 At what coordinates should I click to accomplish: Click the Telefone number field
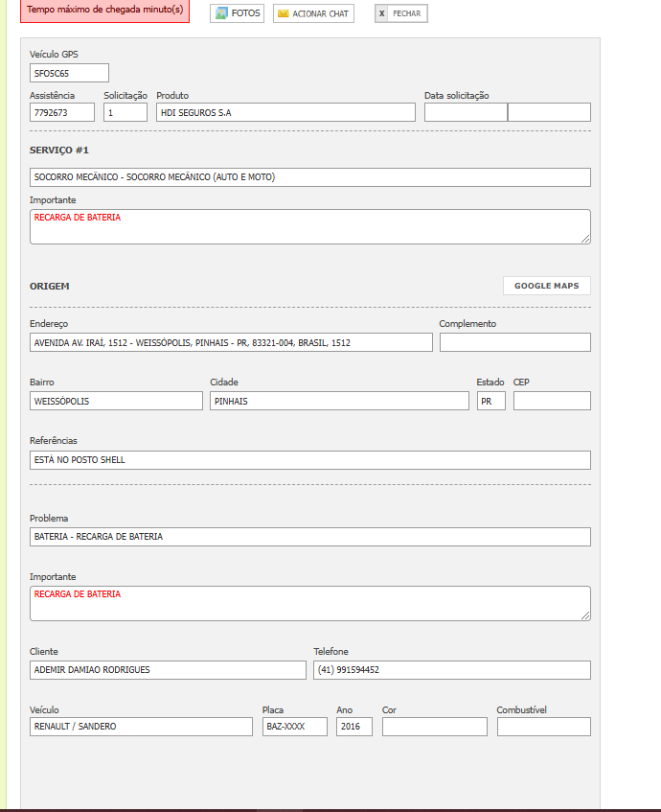(451, 670)
